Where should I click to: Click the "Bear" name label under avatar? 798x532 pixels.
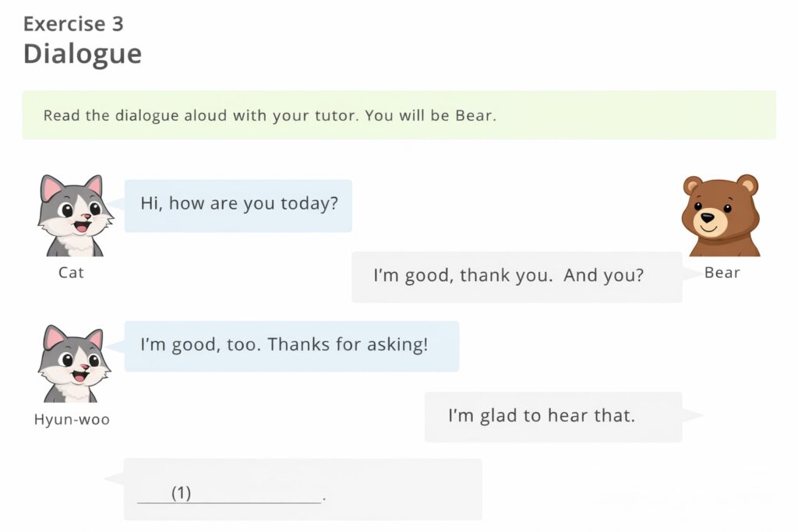(x=722, y=273)
